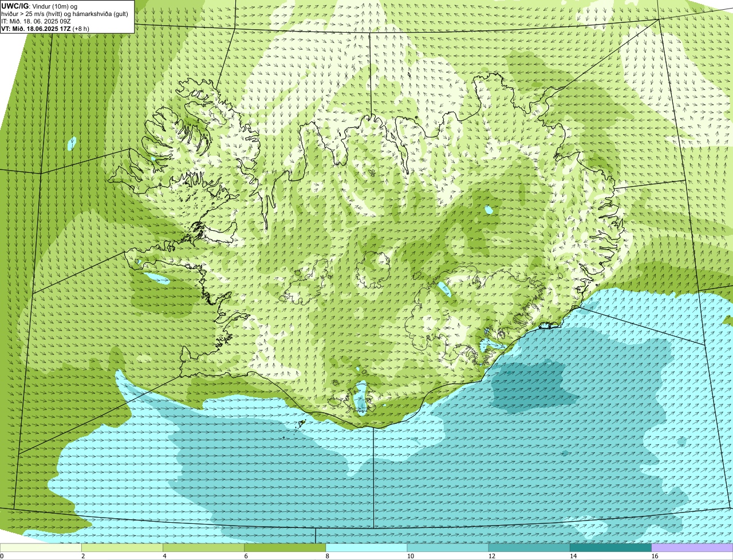Image resolution: width=733 pixels, height=560 pixels.
Task: Click the legend value label '2'
Action: pos(84,556)
